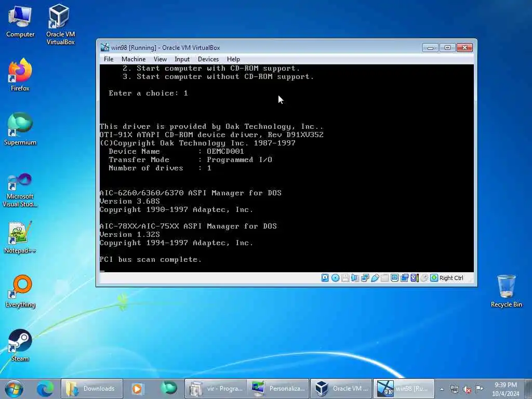Viewport: 532px width, 399px height.
Task: Click "Number of drives : 1" line
Action: click(160, 168)
